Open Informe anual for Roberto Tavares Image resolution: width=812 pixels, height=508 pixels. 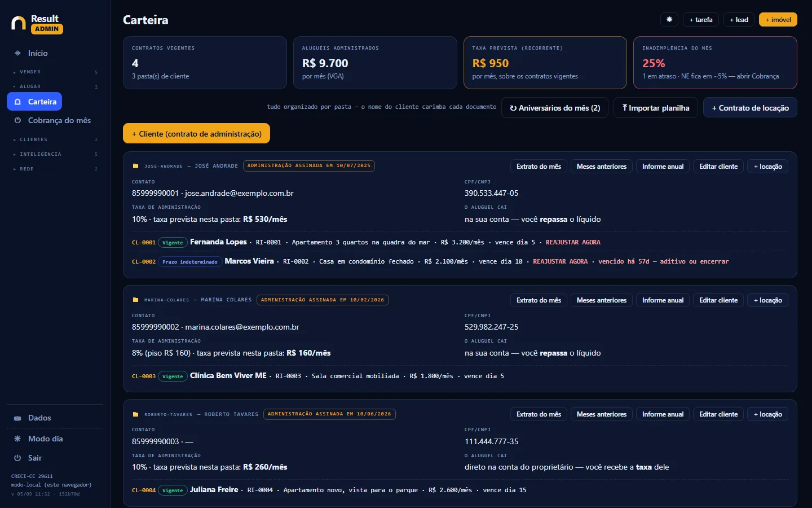pyautogui.click(x=663, y=414)
